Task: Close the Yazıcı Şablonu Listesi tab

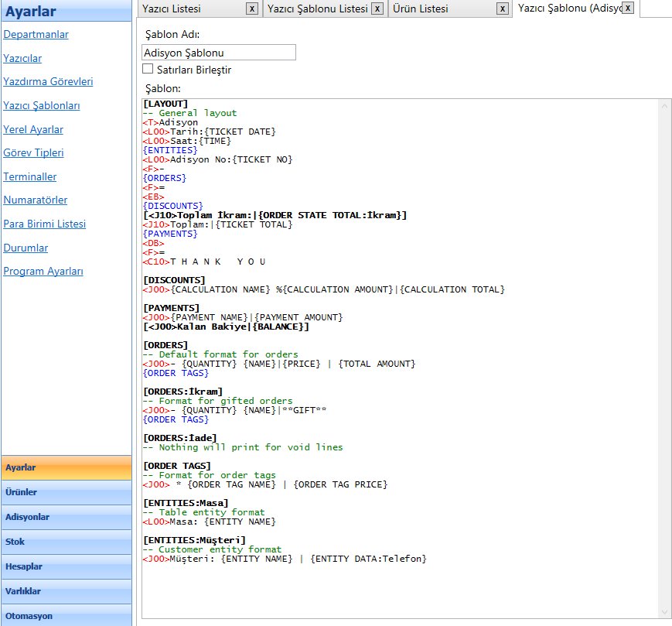Action: pyautogui.click(x=377, y=9)
